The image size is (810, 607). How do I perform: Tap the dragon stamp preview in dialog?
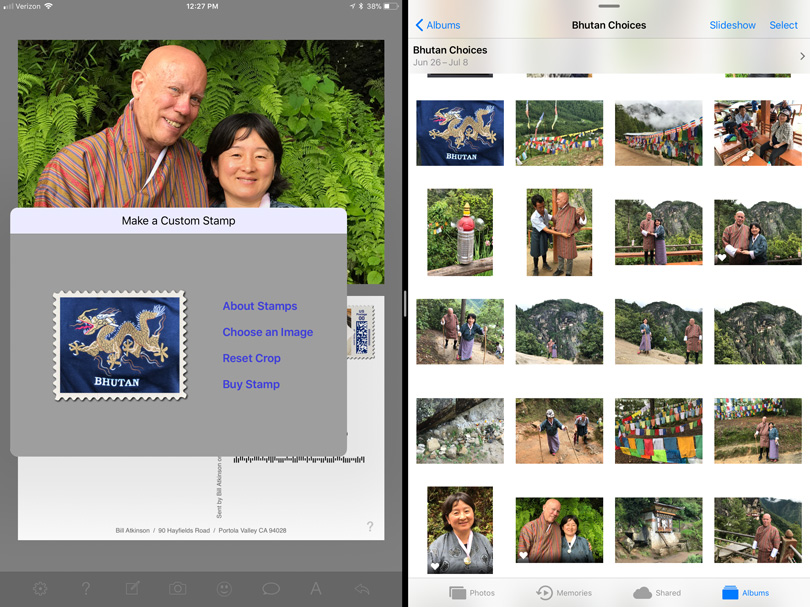(120, 345)
